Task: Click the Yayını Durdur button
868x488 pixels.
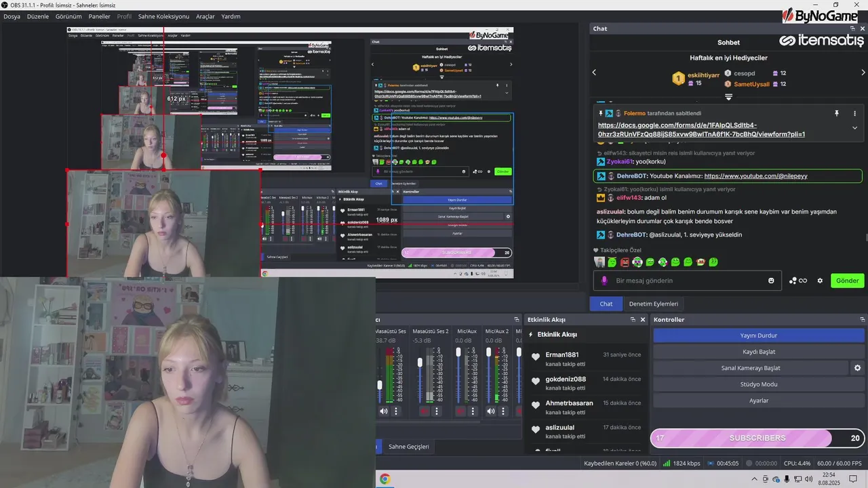Action: pyautogui.click(x=758, y=335)
